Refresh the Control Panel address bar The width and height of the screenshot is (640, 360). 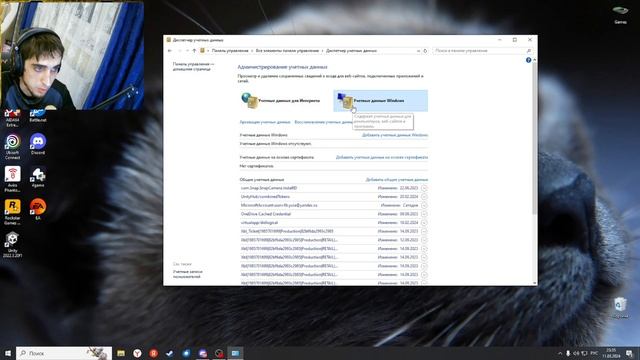click(x=425, y=51)
